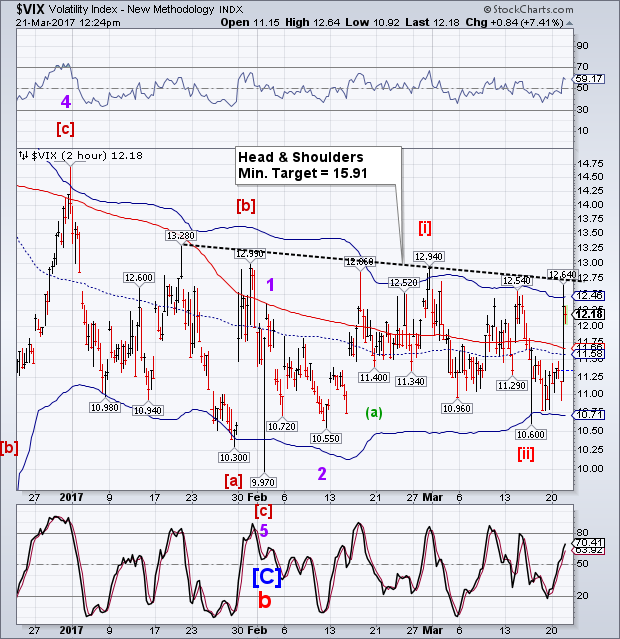The image size is (620, 639).
Task: Click the 13.280 peak price label
Action: (180, 236)
